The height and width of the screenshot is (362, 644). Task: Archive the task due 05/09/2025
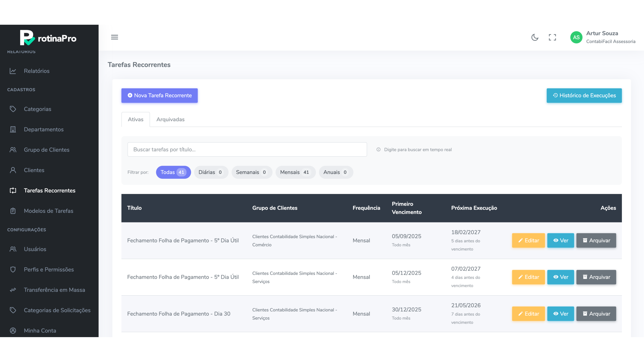tap(596, 240)
